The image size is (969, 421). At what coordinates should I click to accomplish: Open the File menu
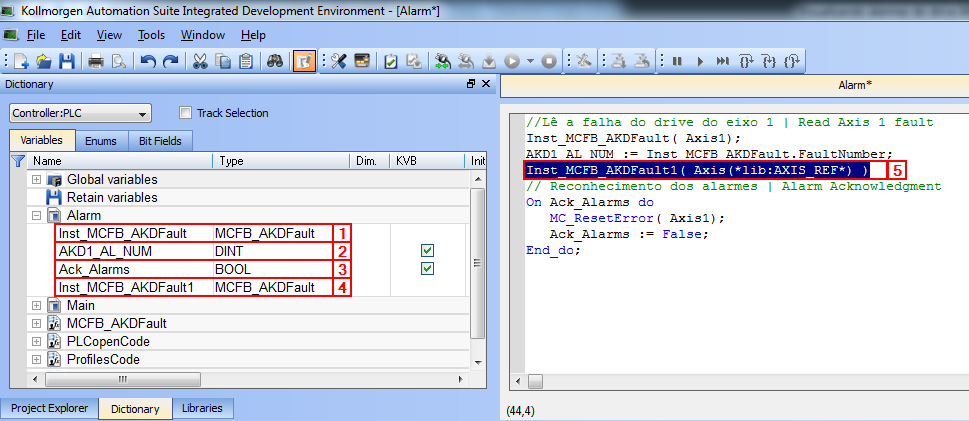click(36, 35)
